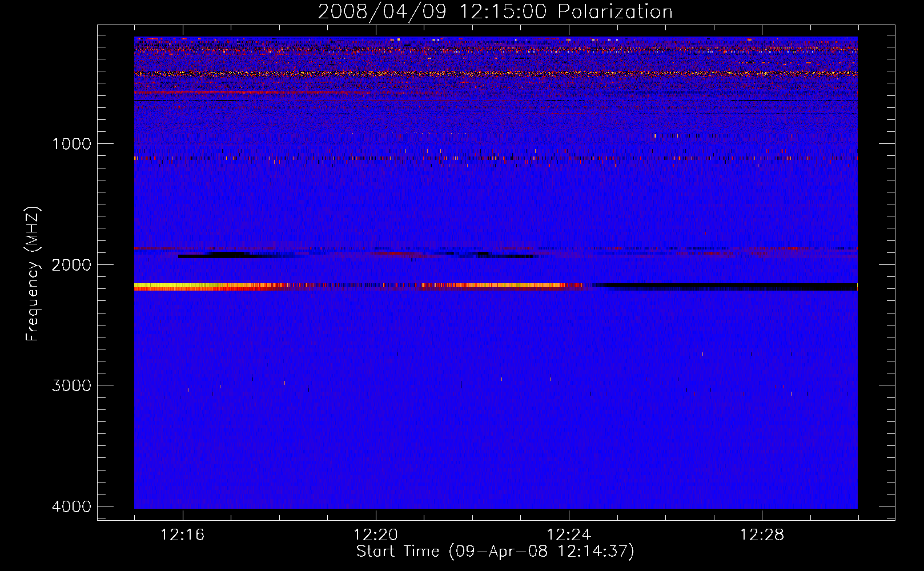Screen dimensions: 924x571
Task: Select the 12:20 time tick label
Action: 375,534
